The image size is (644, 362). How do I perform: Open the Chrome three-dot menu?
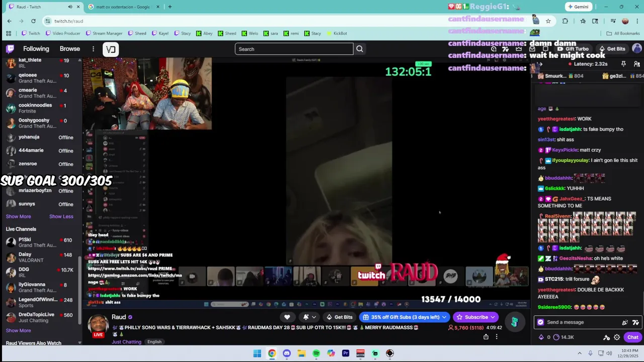click(637, 21)
